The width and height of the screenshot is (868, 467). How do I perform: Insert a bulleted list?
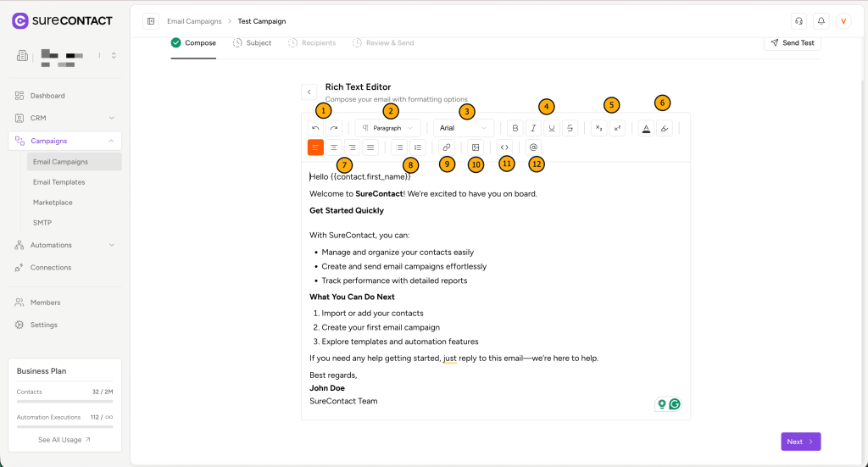click(399, 147)
